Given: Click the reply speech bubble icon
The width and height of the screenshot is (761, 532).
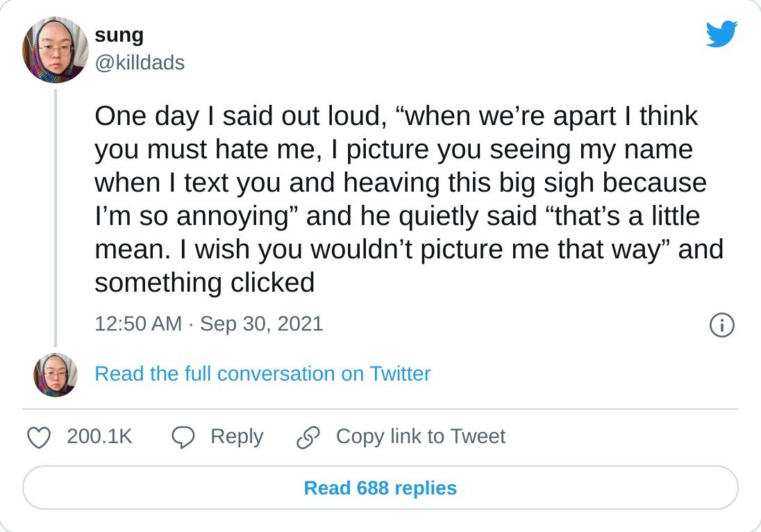Looking at the screenshot, I should [x=183, y=437].
